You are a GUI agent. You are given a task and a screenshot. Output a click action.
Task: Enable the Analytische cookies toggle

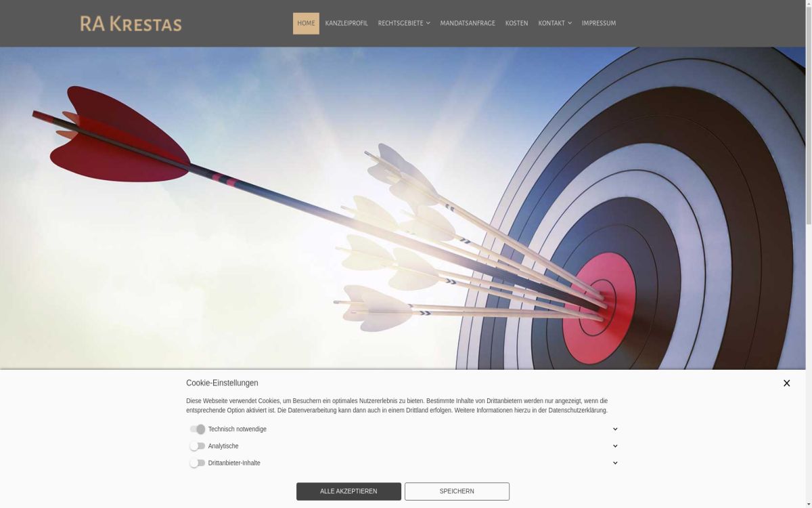198,446
